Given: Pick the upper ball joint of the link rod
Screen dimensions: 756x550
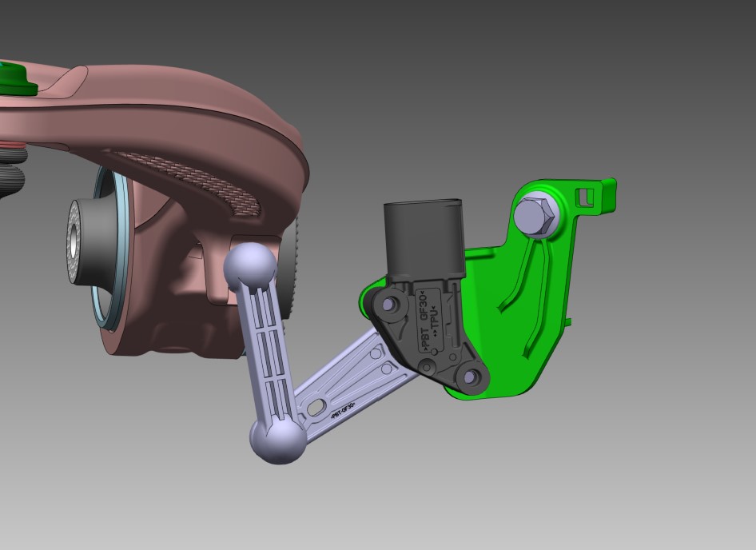Looking at the screenshot, I should coord(250,268).
